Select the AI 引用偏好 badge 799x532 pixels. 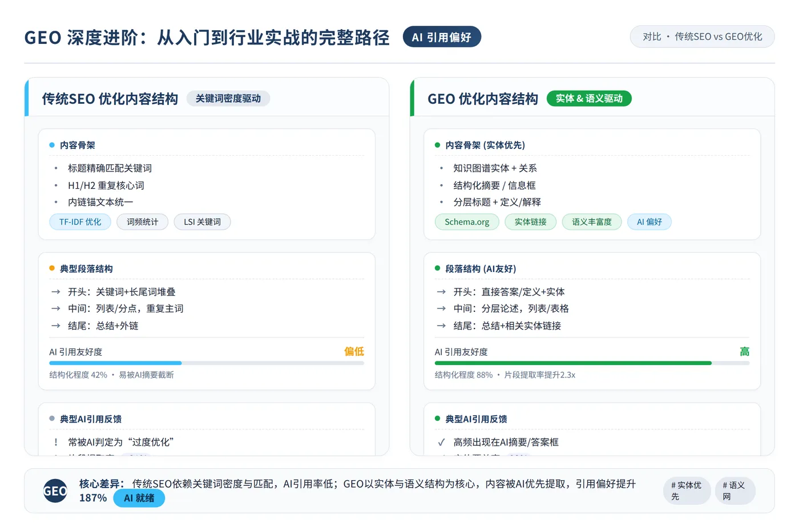pyautogui.click(x=442, y=37)
